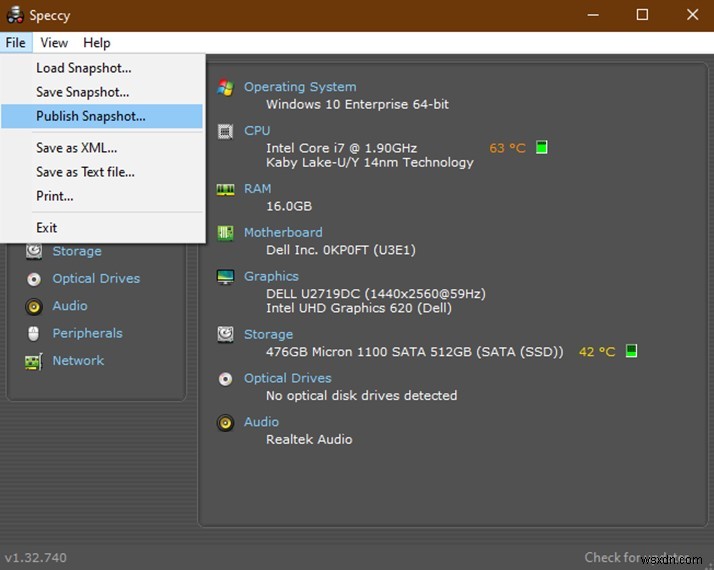Click DELL U2719DC monitor entry
Viewport: 714px width, 570px height.
pyautogui.click(x=376, y=294)
